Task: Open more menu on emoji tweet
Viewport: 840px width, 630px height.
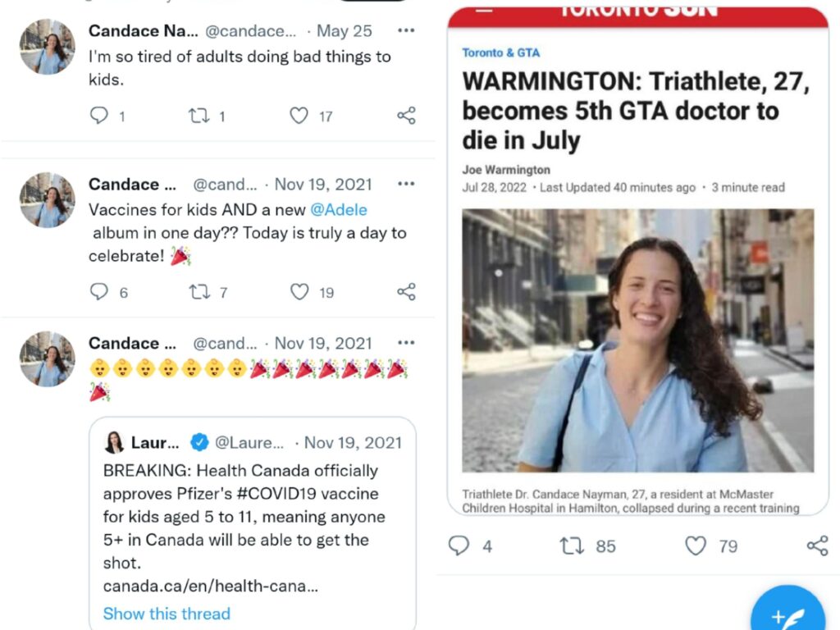Action: pyautogui.click(x=406, y=342)
